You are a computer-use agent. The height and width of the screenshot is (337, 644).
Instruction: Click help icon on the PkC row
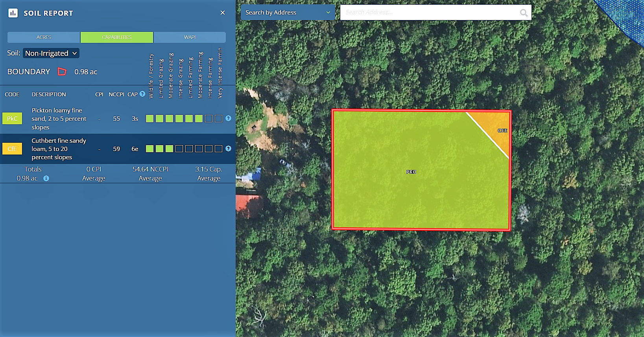click(x=228, y=118)
